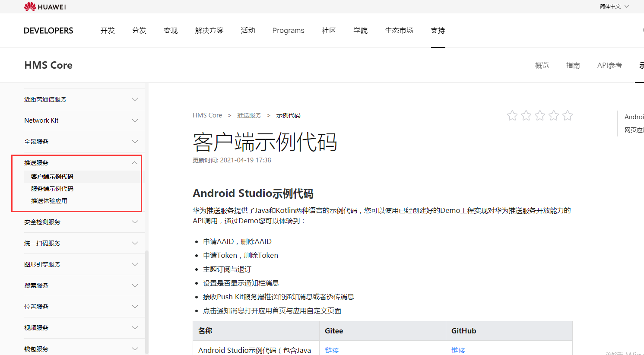Viewport: 644px width, 355px height.
Task: Switch to the API参考 tab
Action: coord(609,65)
